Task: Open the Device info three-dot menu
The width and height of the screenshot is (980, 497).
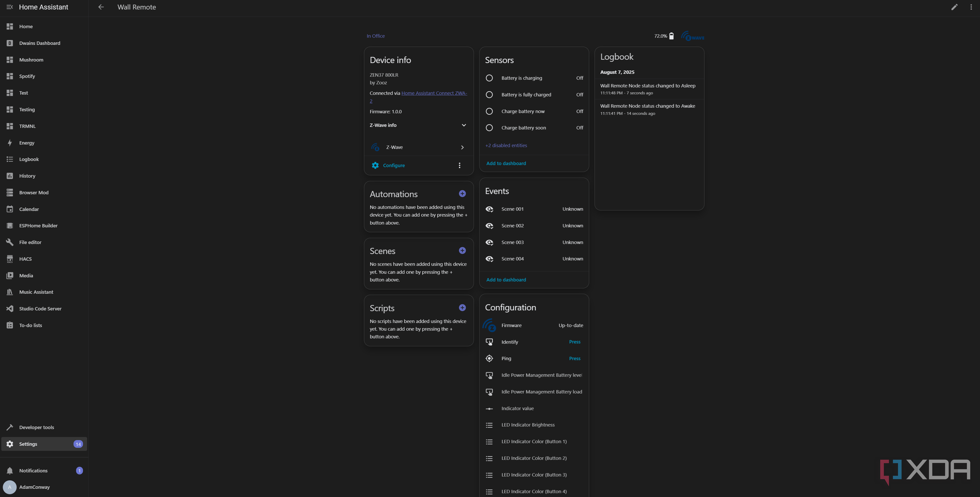Action: tap(460, 165)
